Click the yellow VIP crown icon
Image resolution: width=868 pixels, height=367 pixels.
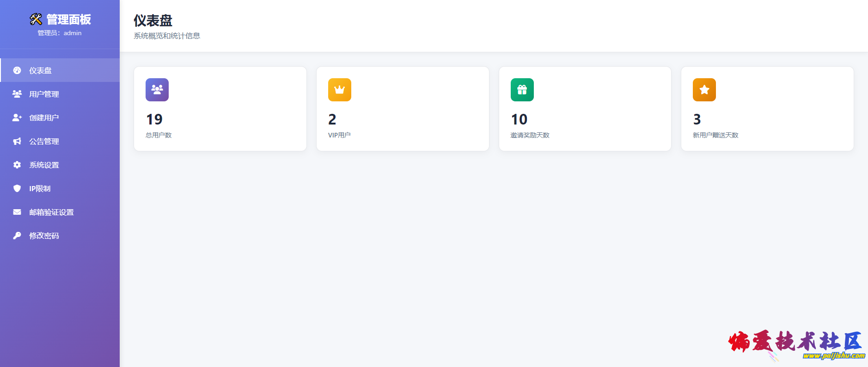click(340, 90)
